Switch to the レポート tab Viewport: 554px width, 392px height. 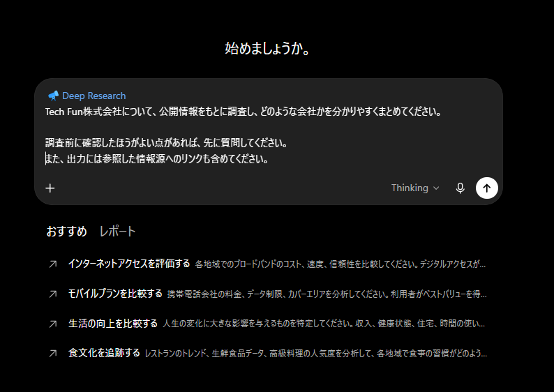tap(117, 232)
